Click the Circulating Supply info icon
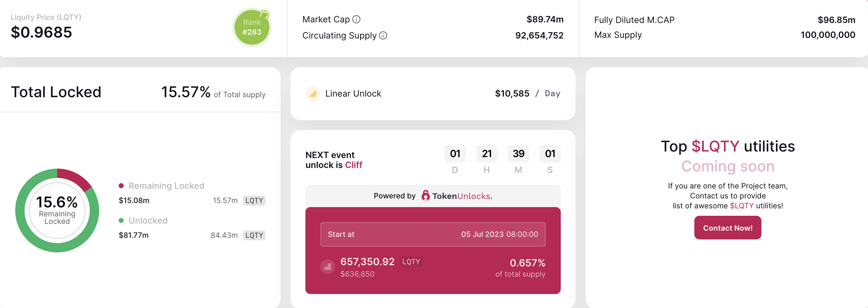 [383, 35]
